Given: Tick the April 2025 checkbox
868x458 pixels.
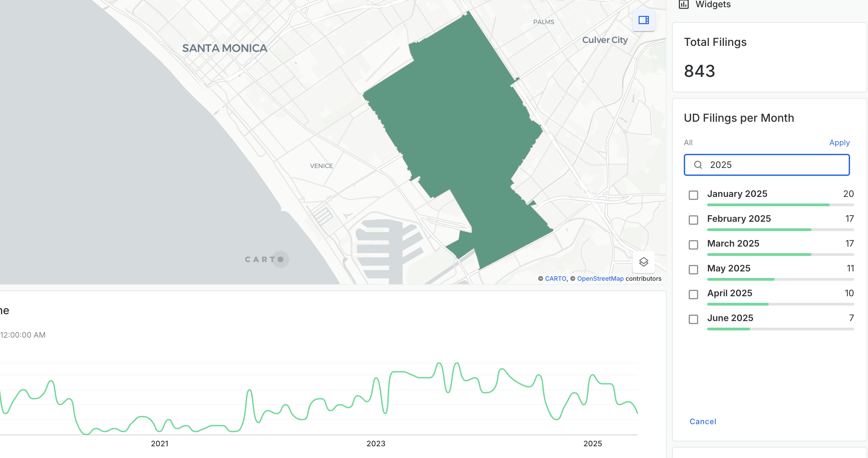Looking at the screenshot, I should [693, 295].
